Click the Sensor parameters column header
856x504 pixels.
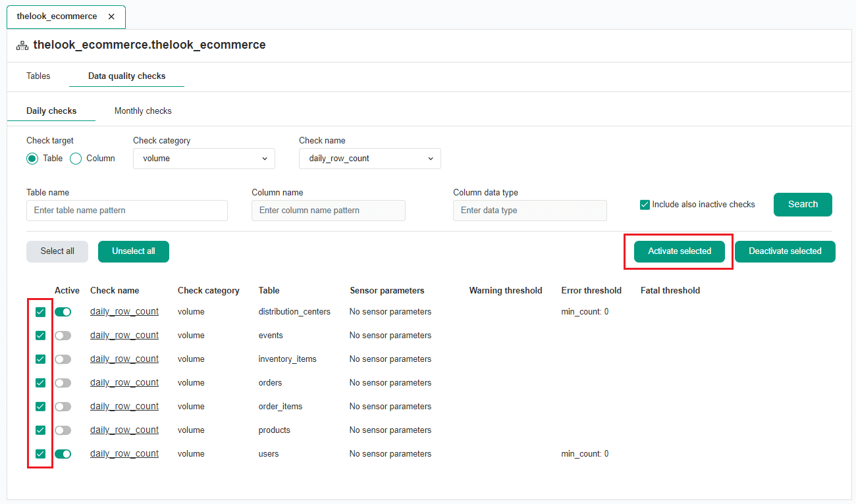(387, 290)
